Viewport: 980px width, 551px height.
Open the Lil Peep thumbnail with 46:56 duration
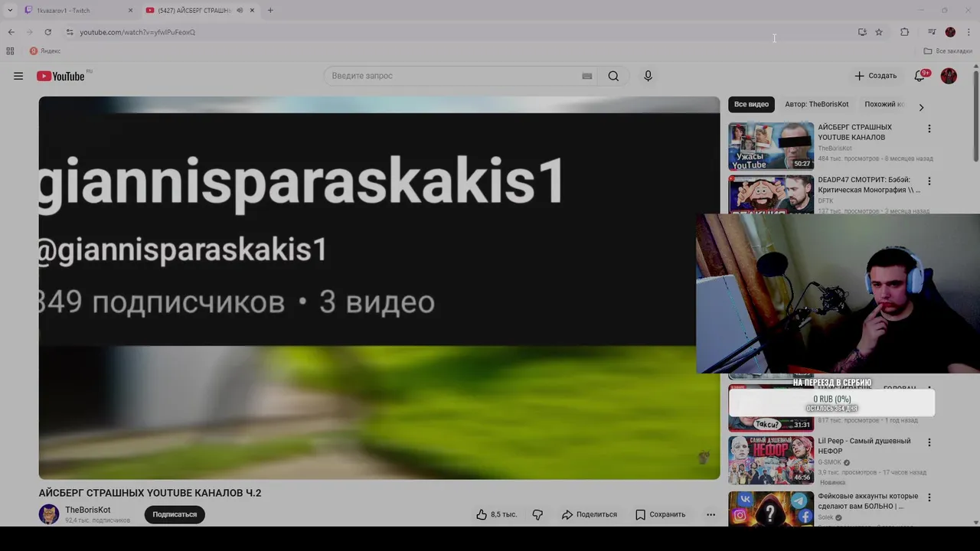point(771,460)
